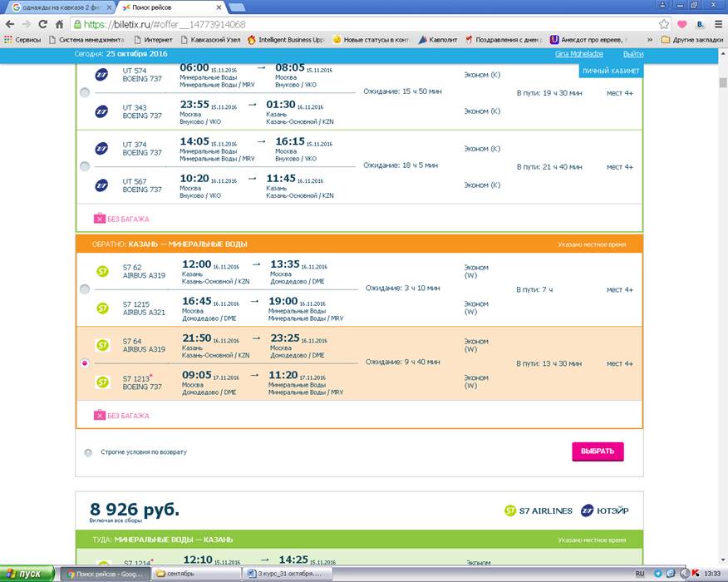This screenshot has width=728, height=582.
Task: Click the Выйти logout link
Action: (633, 54)
